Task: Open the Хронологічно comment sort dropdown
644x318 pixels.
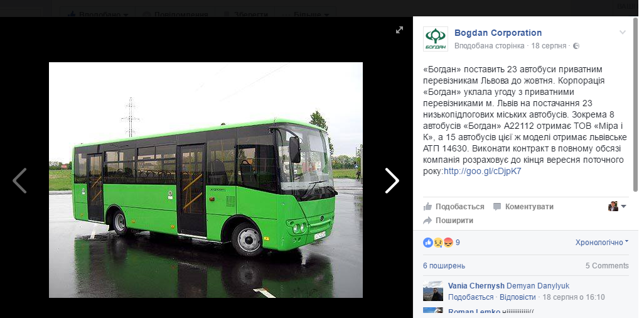Action: (x=602, y=243)
